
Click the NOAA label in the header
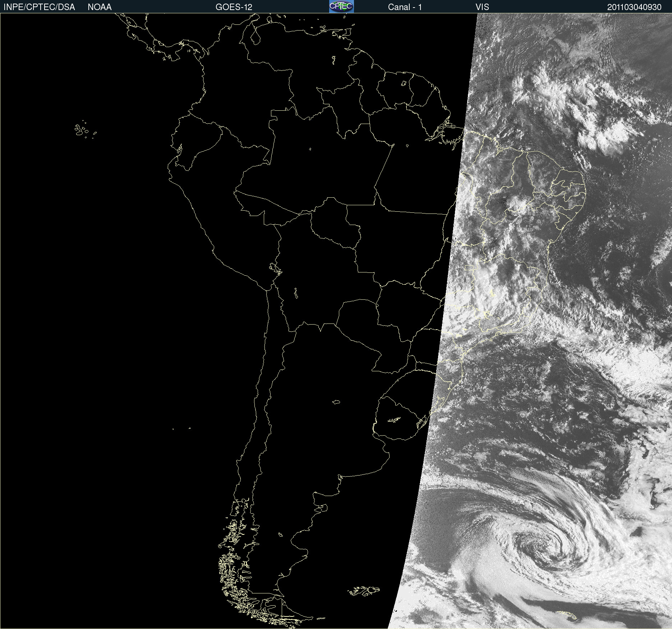pos(100,7)
